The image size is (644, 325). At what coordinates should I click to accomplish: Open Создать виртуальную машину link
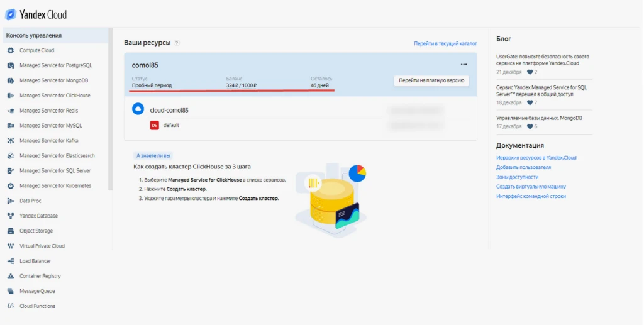tap(531, 187)
